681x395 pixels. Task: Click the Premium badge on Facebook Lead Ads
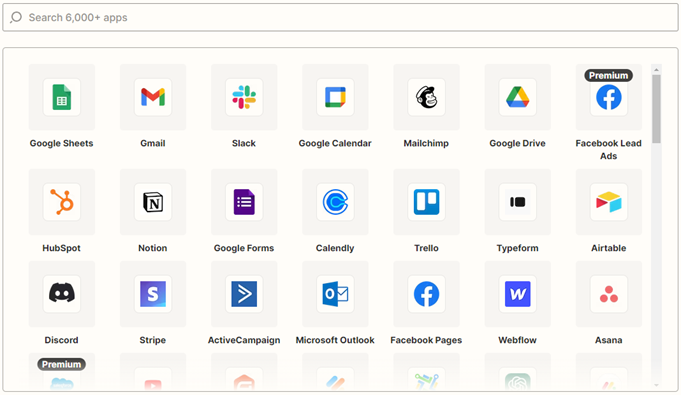click(x=608, y=75)
